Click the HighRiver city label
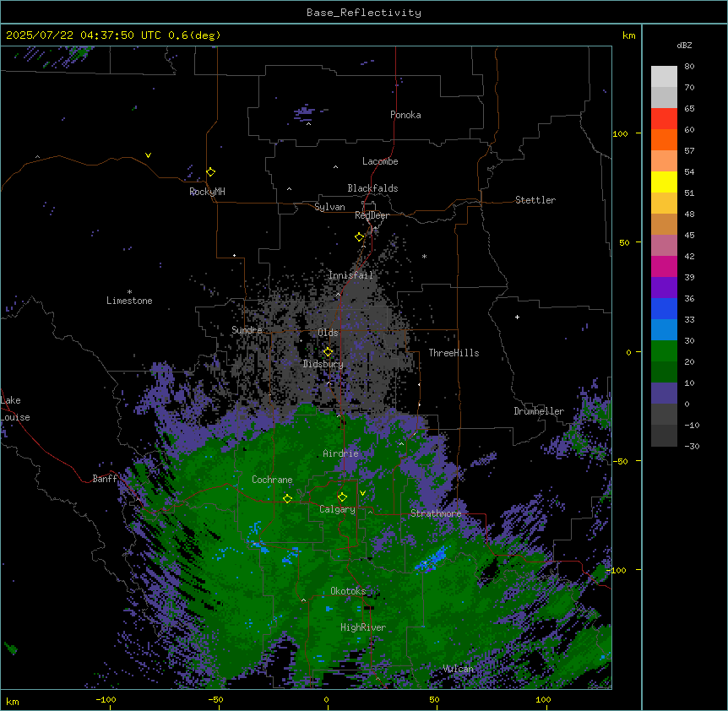Viewport: 728px width, 711px height. point(363,628)
